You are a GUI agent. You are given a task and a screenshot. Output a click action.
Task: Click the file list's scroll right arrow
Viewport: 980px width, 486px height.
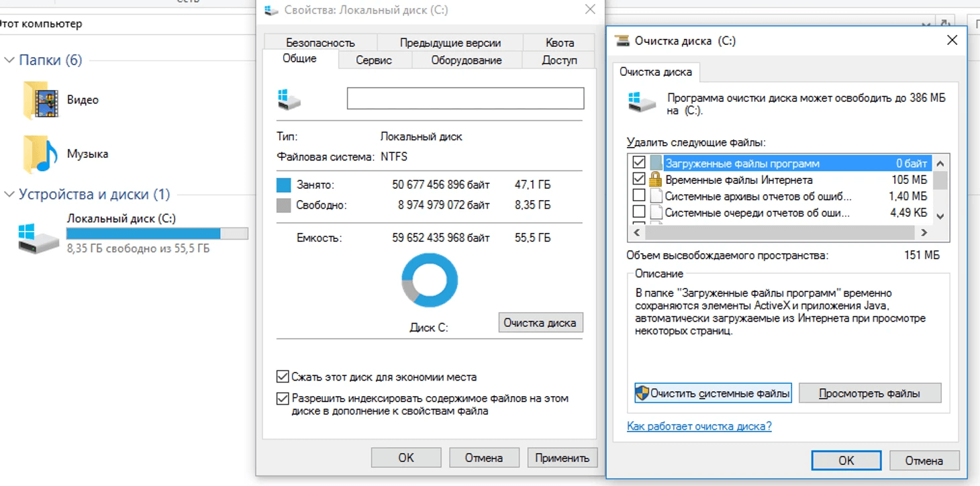click(x=924, y=232)
